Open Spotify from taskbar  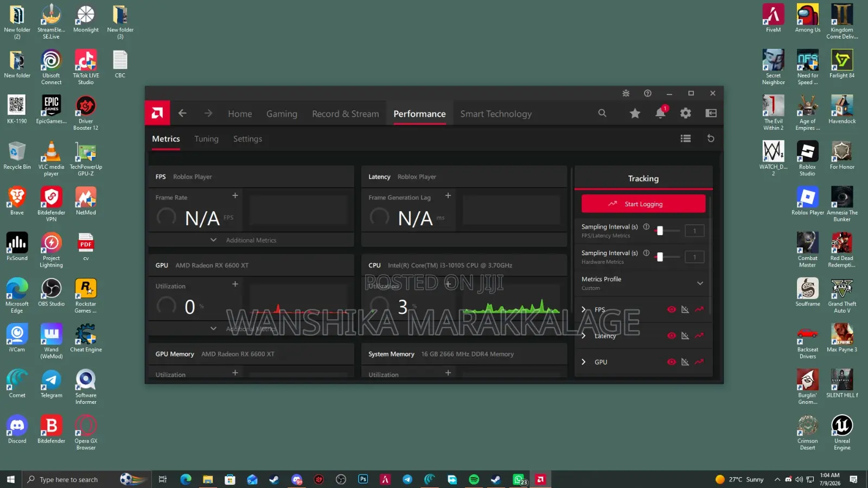474,479
